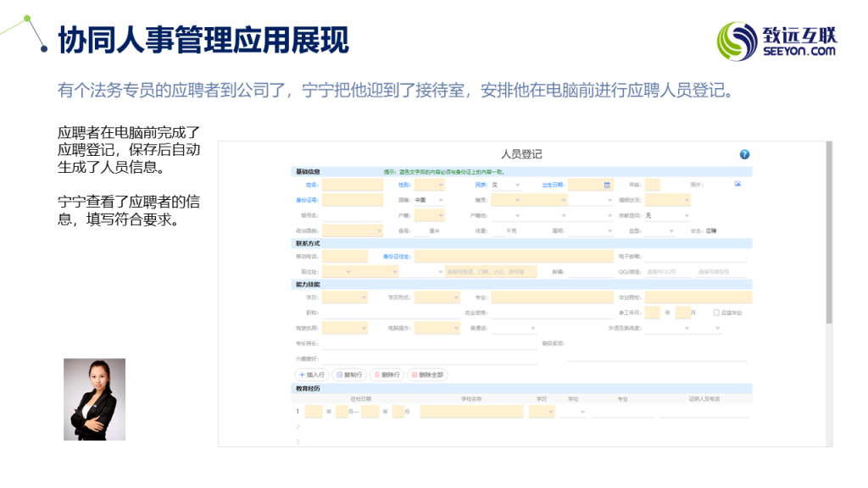Open the 民族 dropdown showing 汉
Screen dimensions: 868x488
(506, 185)
